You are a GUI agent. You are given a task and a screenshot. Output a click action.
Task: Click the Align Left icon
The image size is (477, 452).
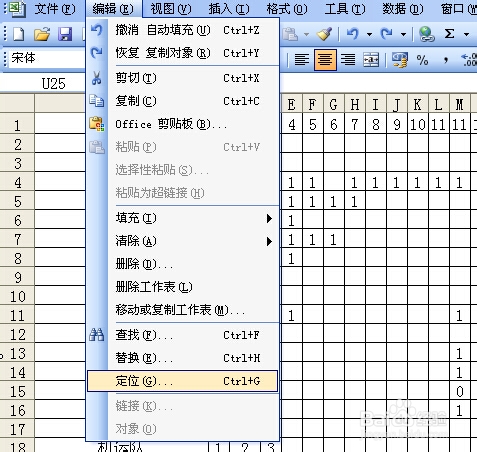(x=302, y=60)
